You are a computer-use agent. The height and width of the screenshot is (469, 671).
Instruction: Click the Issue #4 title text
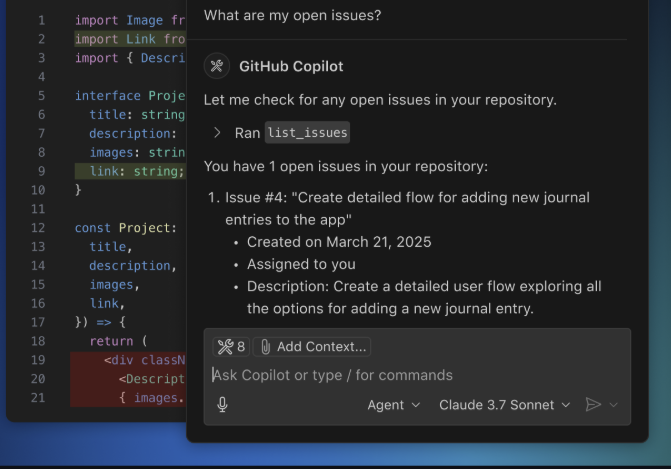(407, 208)
